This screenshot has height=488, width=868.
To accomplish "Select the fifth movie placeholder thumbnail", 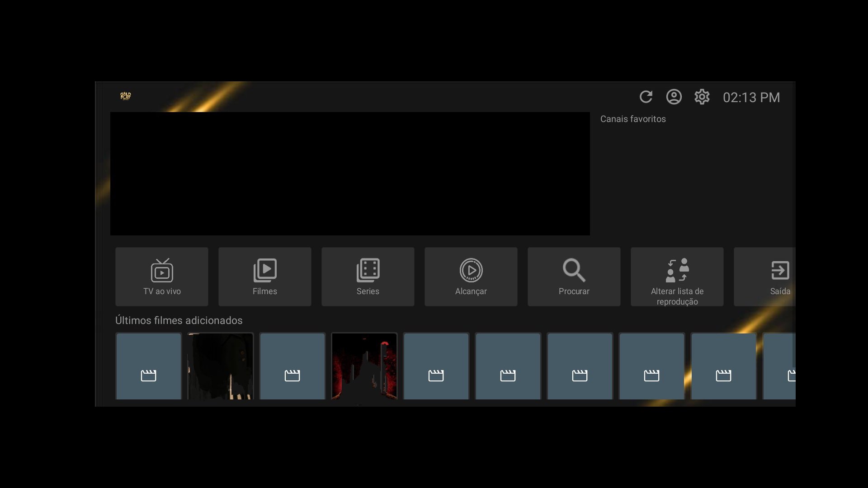I will 436,366.
